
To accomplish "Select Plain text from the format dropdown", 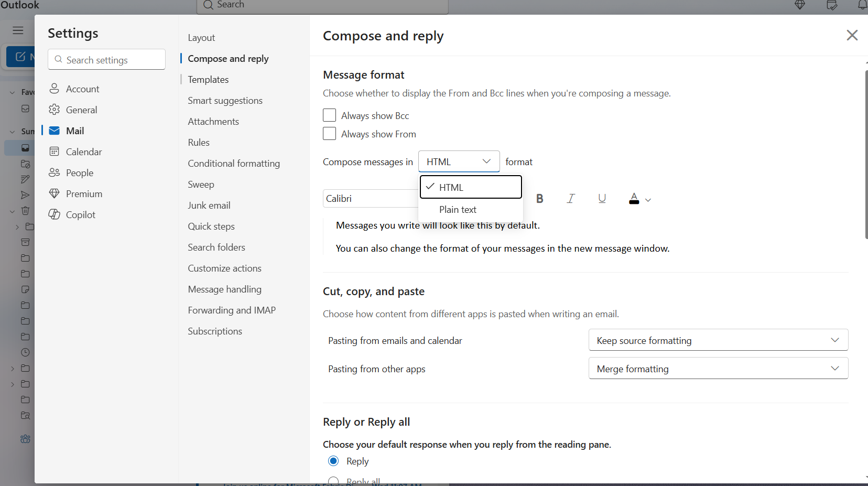I will pyautogui.click(x=458, y=209).
